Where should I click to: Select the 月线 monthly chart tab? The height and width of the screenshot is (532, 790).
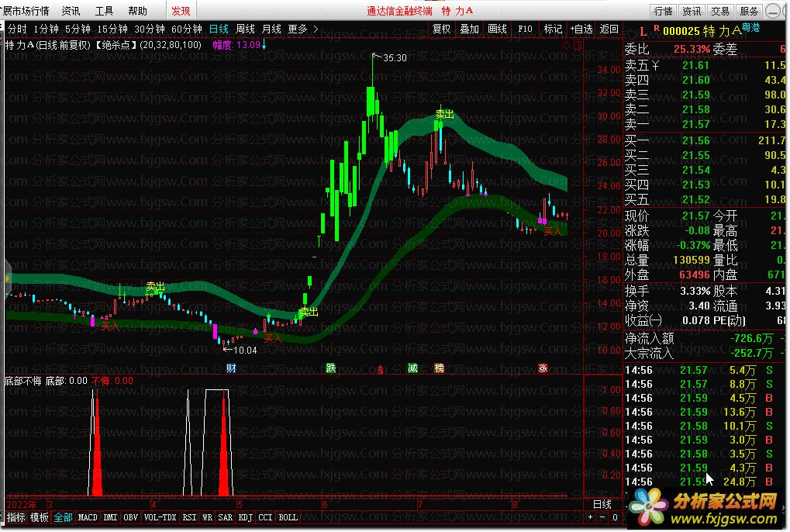click(271, 29)
